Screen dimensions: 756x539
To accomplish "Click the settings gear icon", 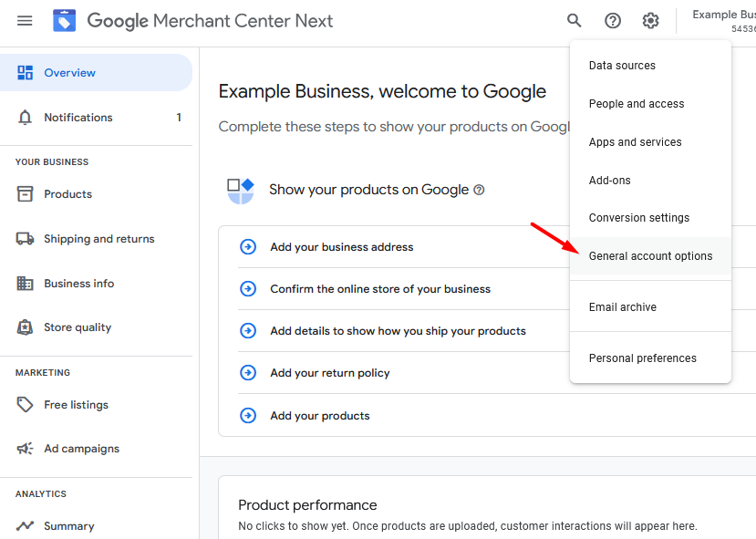I will [650, 21].
